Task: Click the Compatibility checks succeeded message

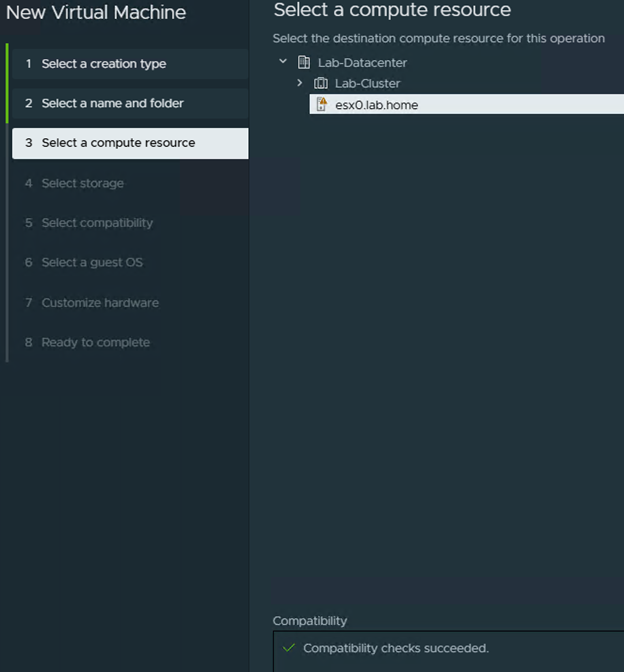Action: [396, 648]
